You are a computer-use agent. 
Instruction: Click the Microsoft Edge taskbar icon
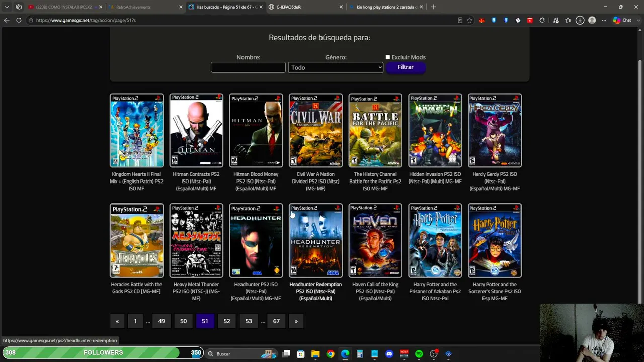[x=345, y=354]
